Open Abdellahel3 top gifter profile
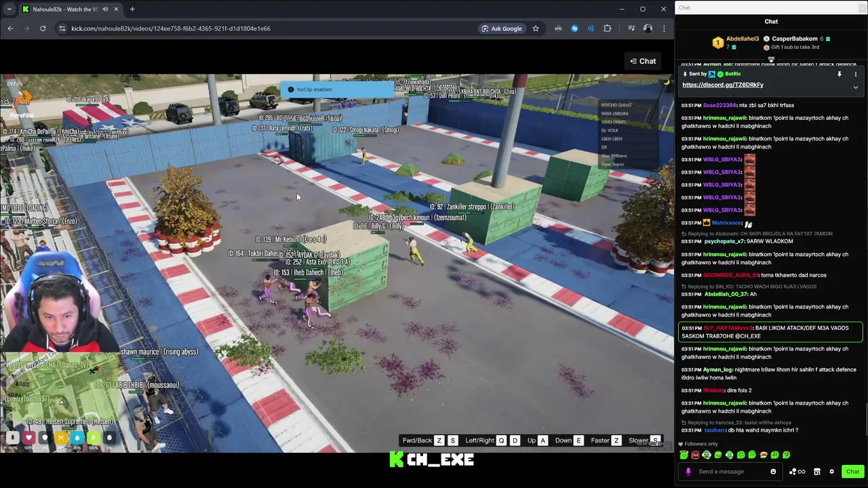868x488 pixels. pyautogui.click(x=743, y=39)
